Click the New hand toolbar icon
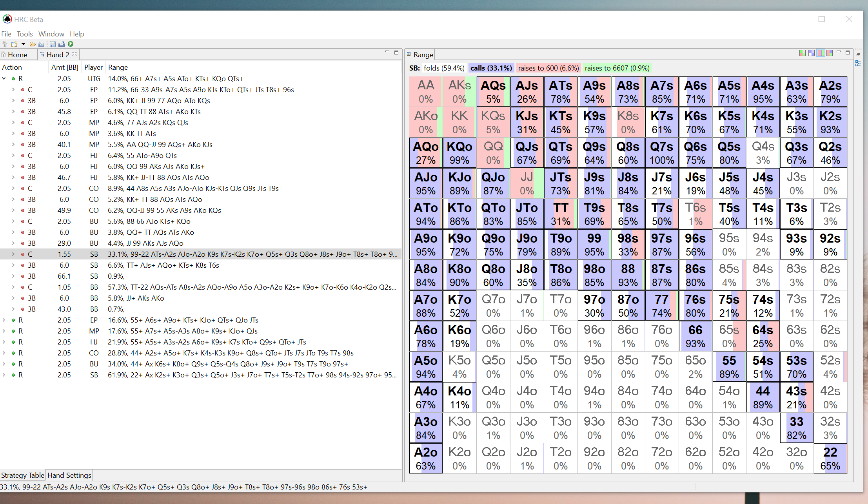Viewport: 868px width, 504px height. tap(14, 44)
